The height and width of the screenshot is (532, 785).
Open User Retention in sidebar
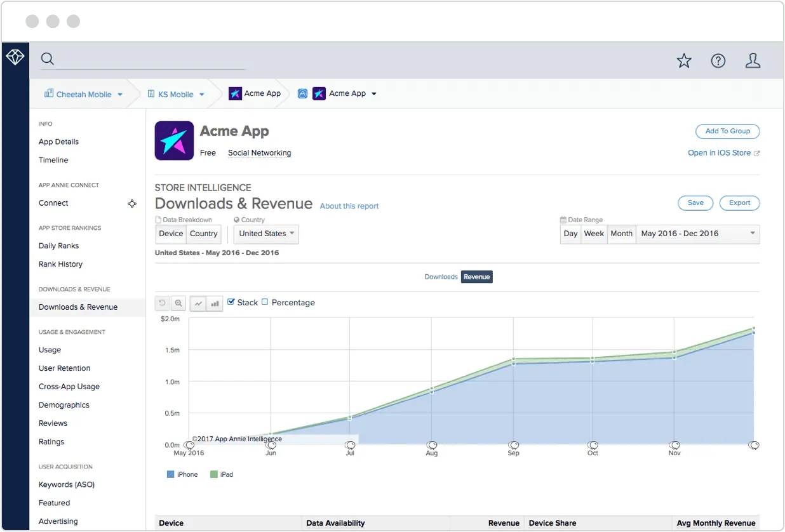click(x=64, y=369)
